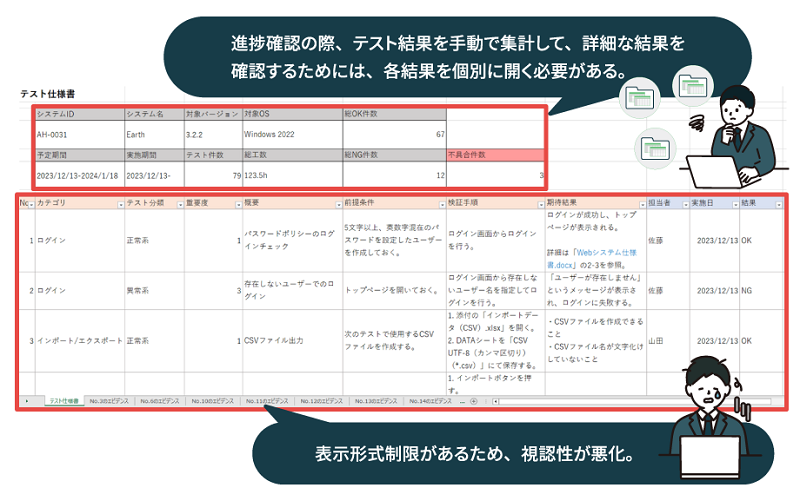The height and width of the screenshot is (501, 800).
Task: Select the テスト仕様書 title cell
Action: point(47,94)
